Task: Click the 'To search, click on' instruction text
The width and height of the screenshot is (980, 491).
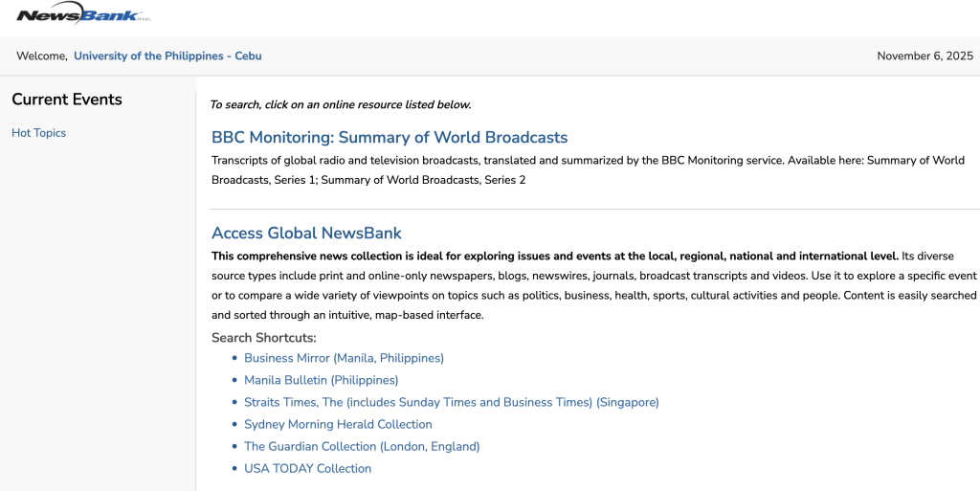Action: (341, 105)
